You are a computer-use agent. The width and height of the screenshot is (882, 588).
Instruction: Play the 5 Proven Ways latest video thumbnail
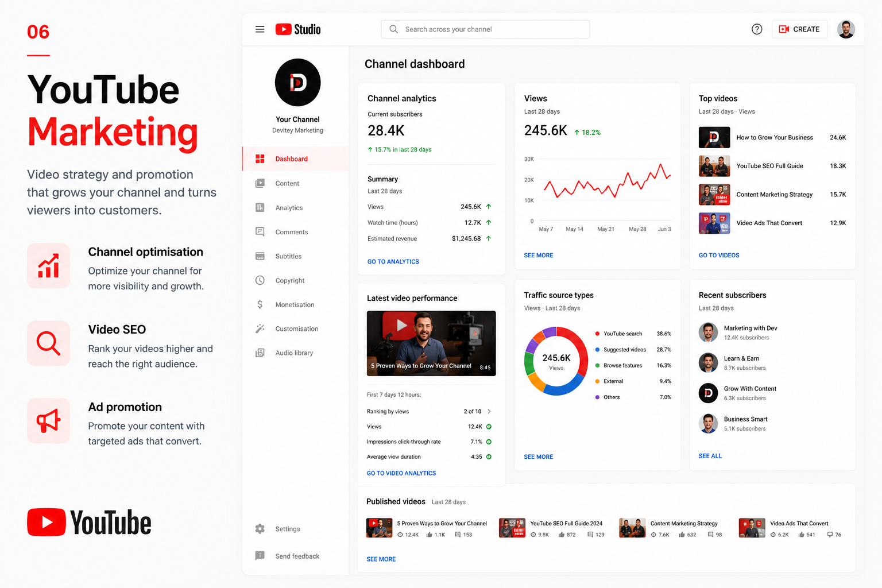click(431, 343)
